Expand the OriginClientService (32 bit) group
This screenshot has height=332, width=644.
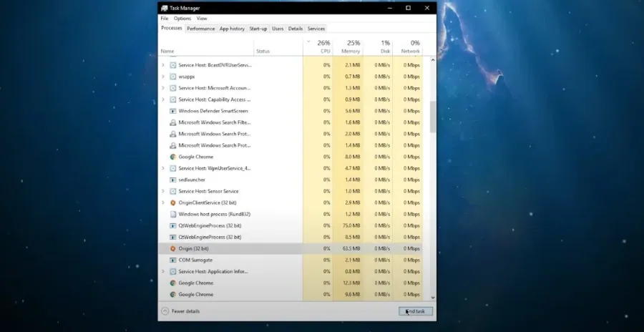(x=163, y=202)
